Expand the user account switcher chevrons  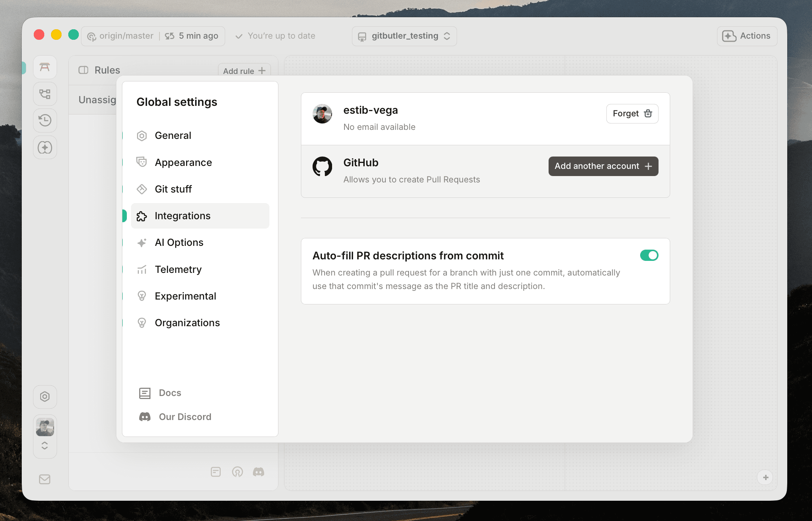point(45,446)
